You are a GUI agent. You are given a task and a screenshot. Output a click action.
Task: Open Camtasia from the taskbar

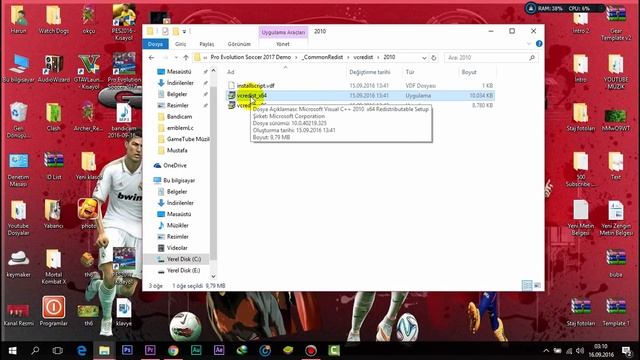[334, 350]
